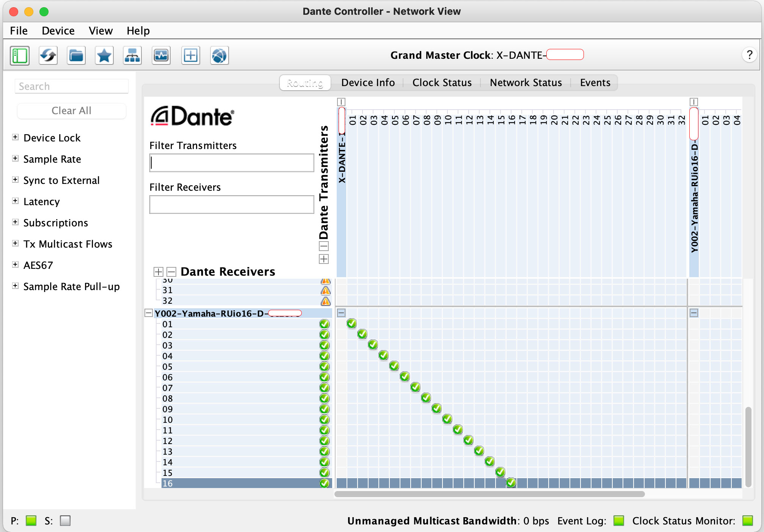Screen dimensions: 764x532
Task: Click warning icon on receiver channel 32
Action: click(325, 301)
